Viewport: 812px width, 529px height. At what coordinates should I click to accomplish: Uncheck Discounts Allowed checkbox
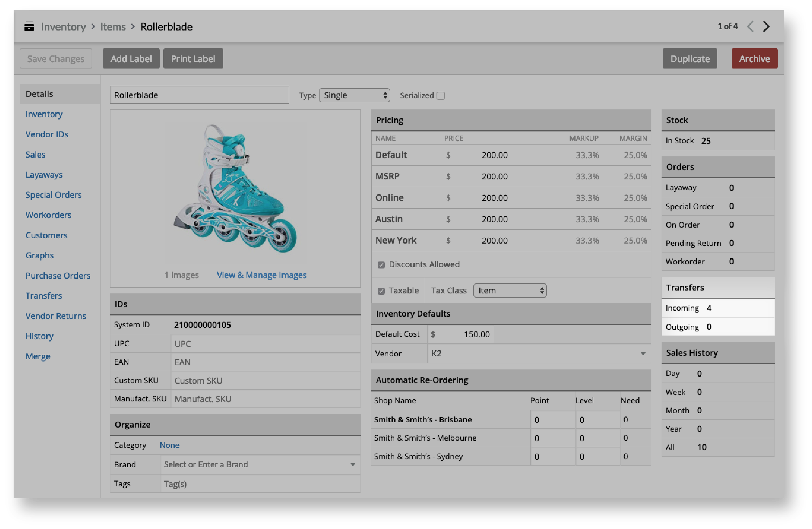381,265
